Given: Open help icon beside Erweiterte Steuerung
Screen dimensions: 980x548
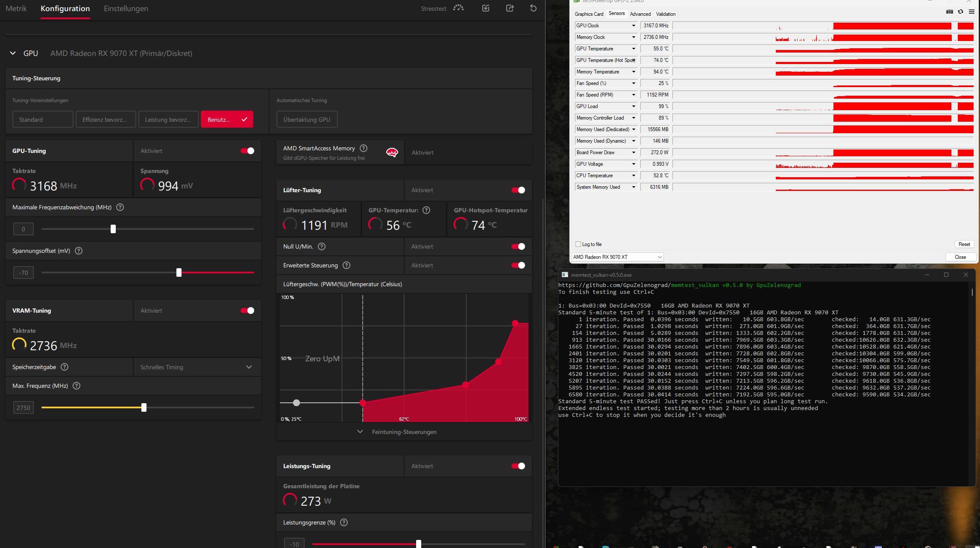Looking at the screenshot, I should tap(346, 265).
